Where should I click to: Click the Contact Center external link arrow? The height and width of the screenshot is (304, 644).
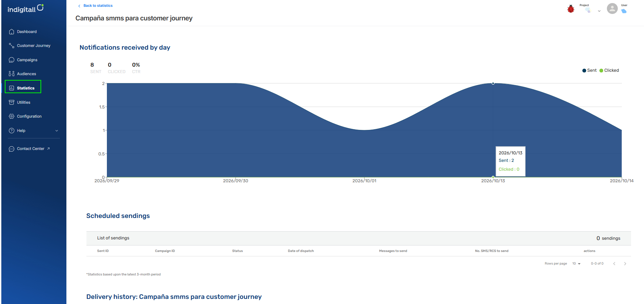pos(48,149)
